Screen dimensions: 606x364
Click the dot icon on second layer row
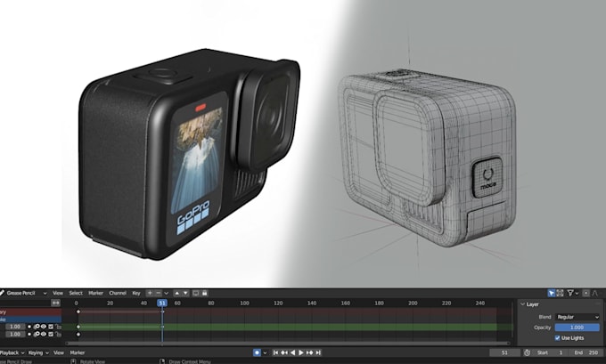pos(29,334)
